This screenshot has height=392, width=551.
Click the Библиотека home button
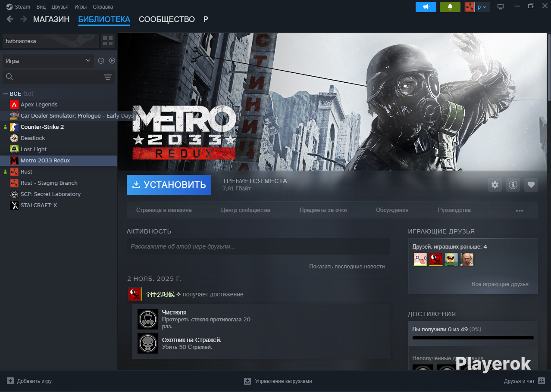click(x=51, y=41)
